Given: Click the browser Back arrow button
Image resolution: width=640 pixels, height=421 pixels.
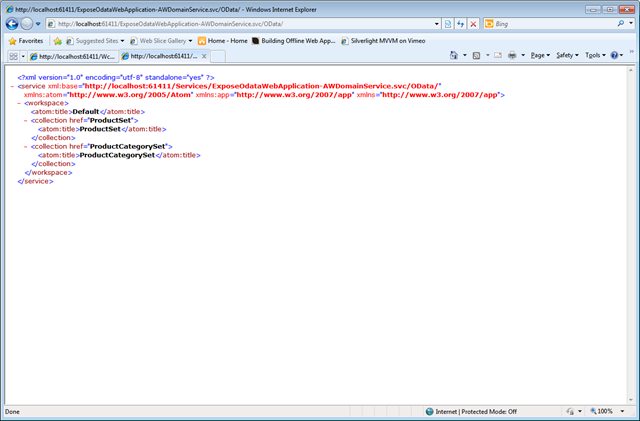Looking at the screenshot, I should [12, 24].
